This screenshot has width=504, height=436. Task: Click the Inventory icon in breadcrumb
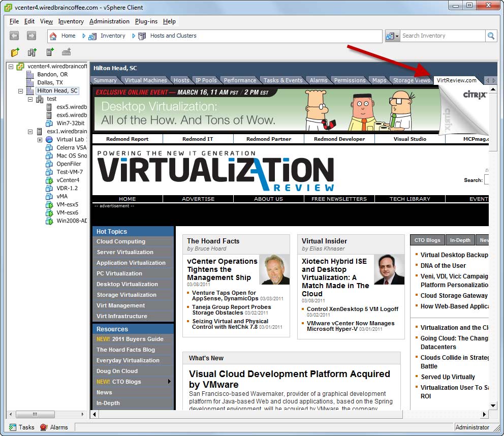click(x=92, y=36)
